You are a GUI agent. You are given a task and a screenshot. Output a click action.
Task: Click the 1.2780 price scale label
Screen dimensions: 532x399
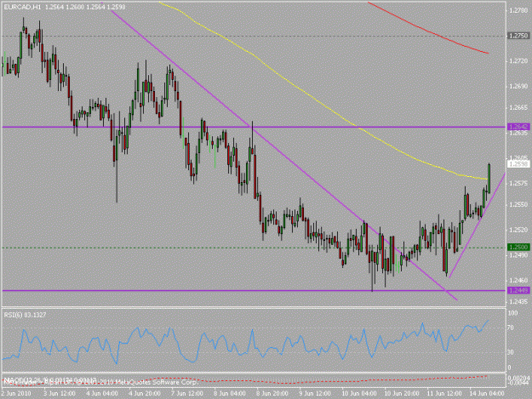518,10
